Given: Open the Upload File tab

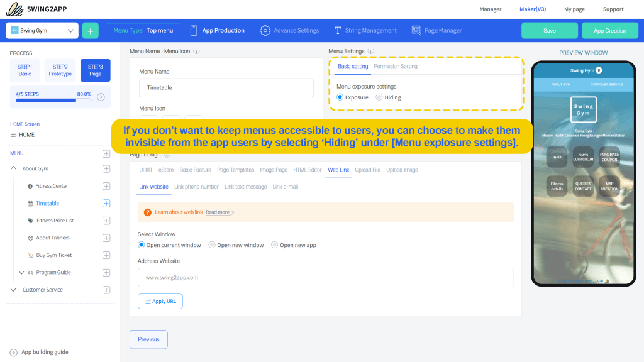Looking at the screenshot, I should (367, 170).
